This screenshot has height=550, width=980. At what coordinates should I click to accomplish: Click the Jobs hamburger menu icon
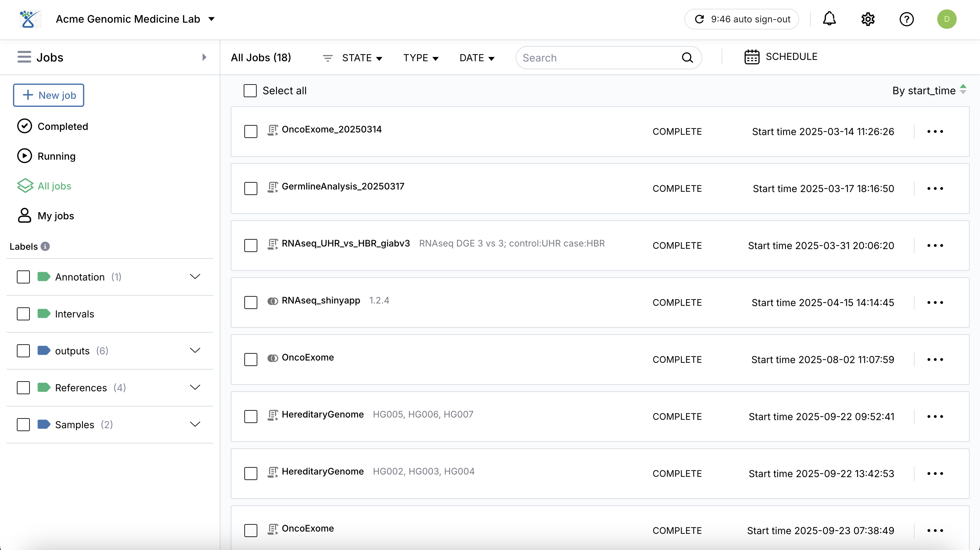point(24,57)
